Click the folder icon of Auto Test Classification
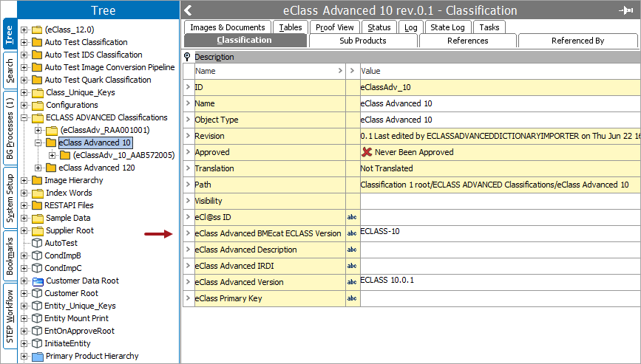This screenshot has width=641, height=364. tap(37, 42)
